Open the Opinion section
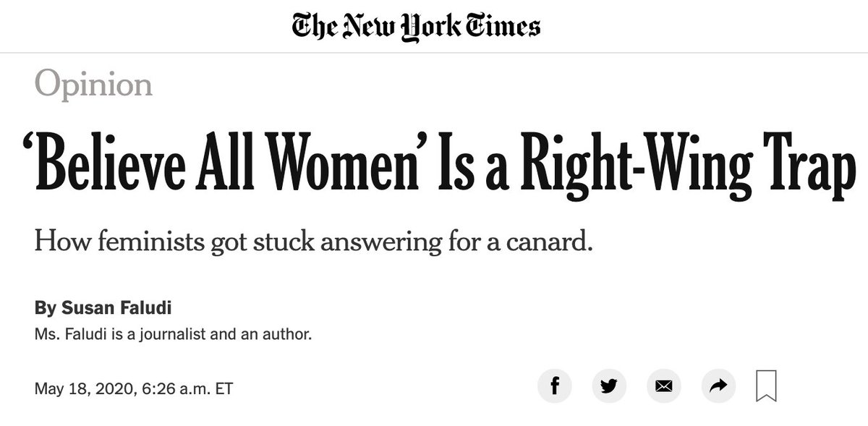The image size is (868, 426). (93, 84)
